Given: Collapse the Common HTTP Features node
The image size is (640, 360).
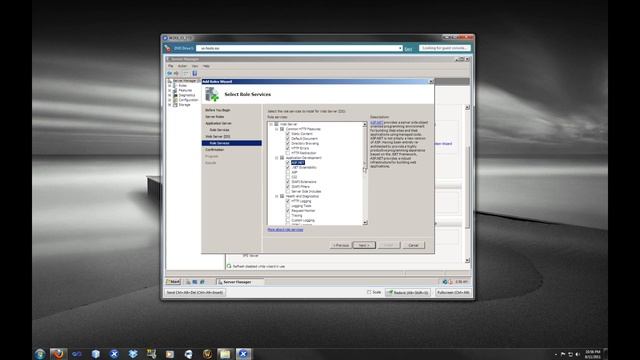Looking at the screenshot, I should tap(276, 129).
